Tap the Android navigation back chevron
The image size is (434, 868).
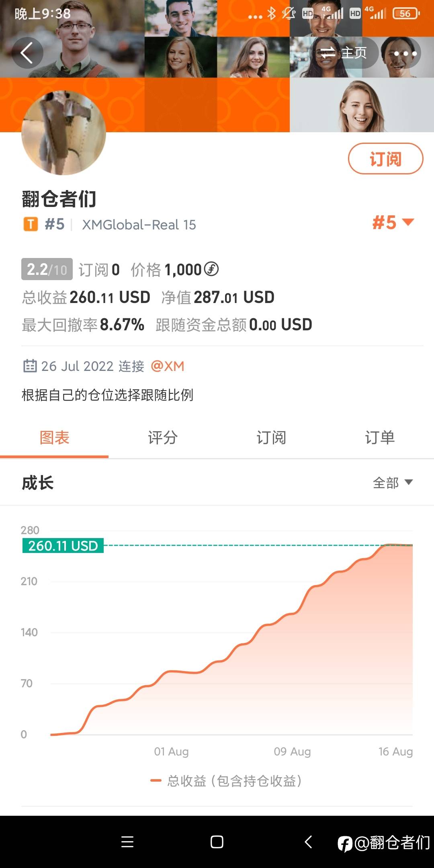308,841
